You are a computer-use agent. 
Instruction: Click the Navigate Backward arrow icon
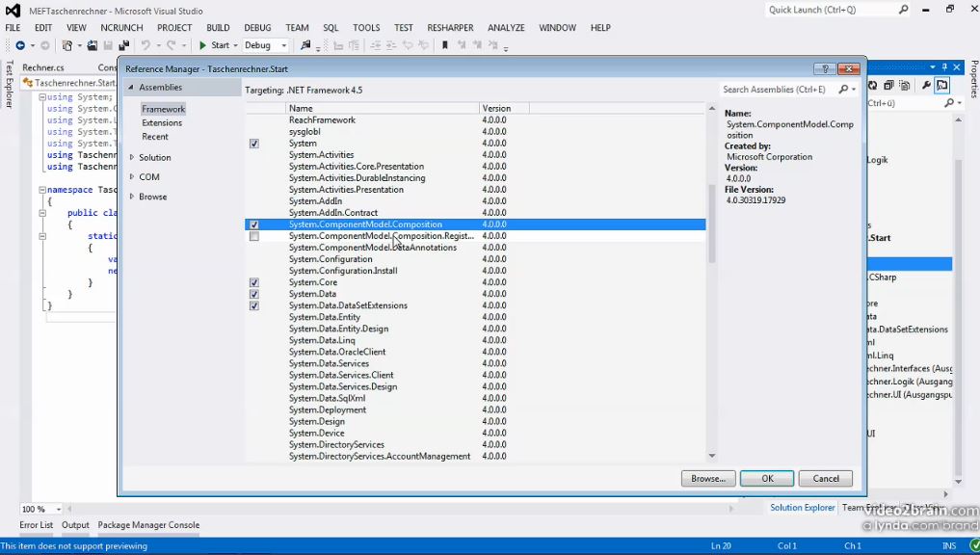click(20, 45)
